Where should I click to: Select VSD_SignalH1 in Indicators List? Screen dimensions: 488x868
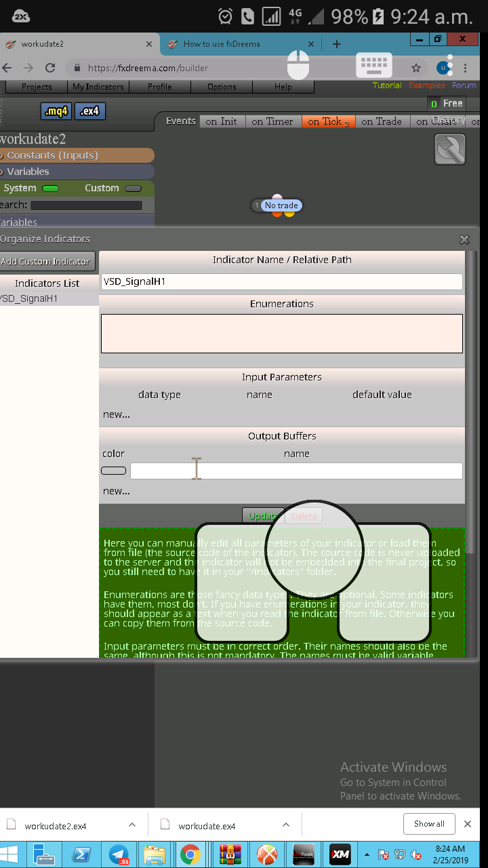click(49, 298)
